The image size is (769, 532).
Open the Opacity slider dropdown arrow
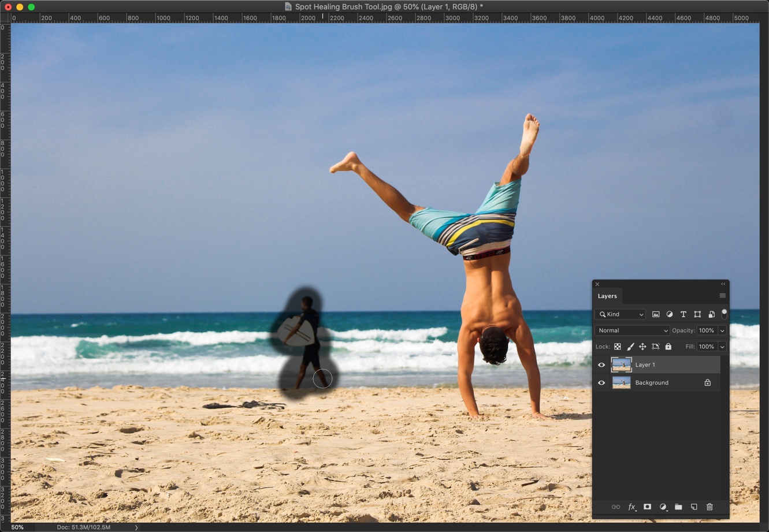point(722,330)
